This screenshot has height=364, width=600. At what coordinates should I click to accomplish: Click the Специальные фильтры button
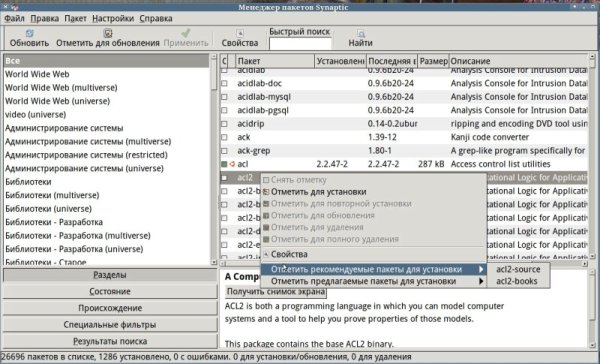[x=110, y=325]
